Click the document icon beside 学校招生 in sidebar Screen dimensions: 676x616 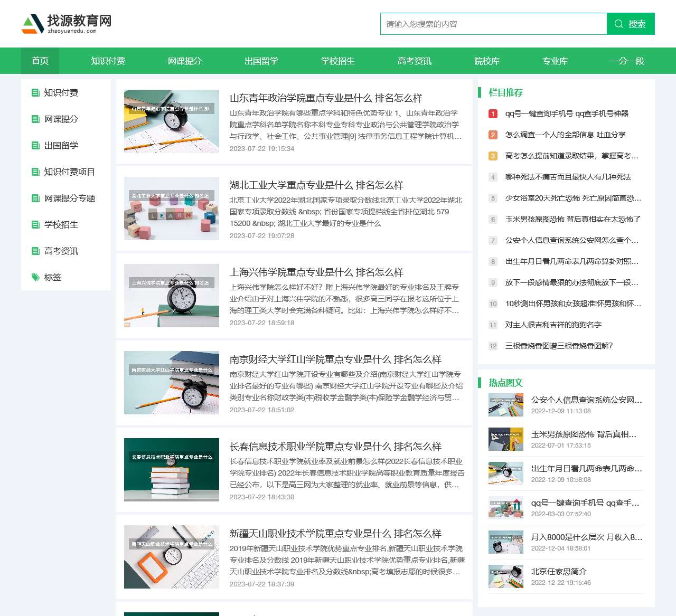[35, 224]
